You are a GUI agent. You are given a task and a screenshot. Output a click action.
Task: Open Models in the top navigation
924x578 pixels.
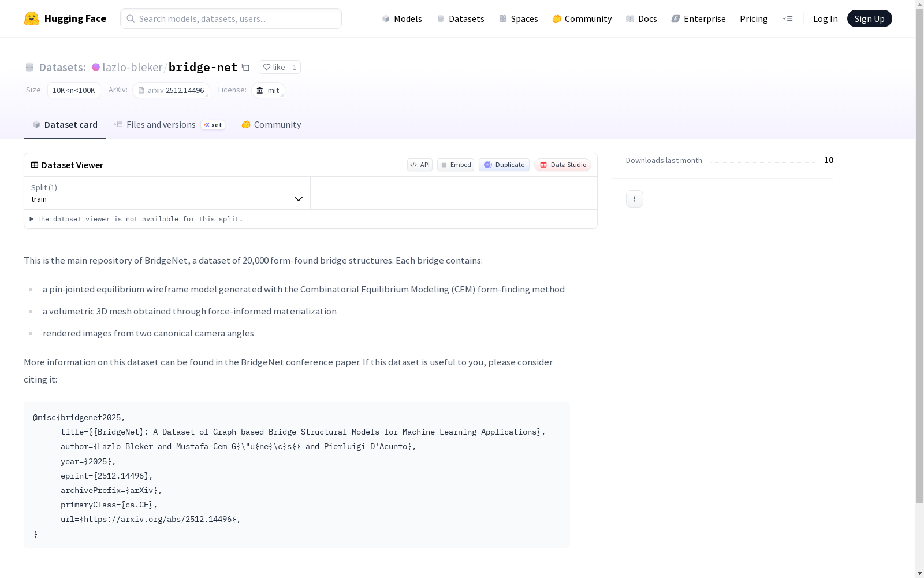402,18
